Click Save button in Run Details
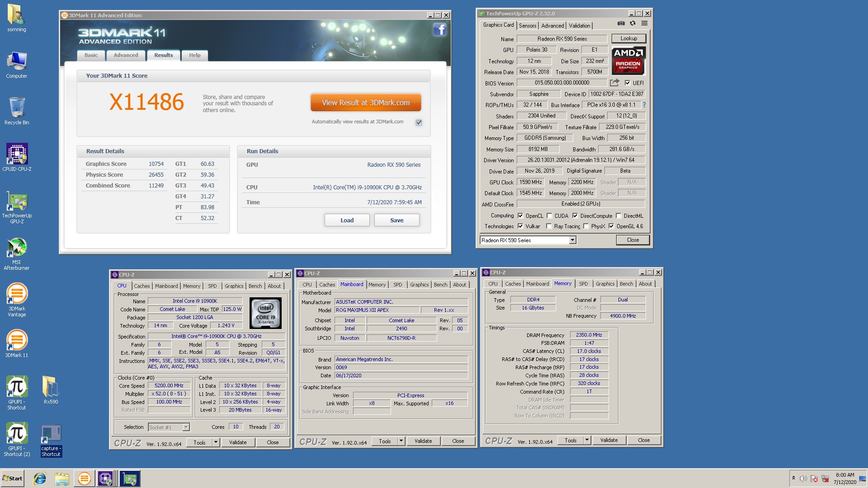Screen dimensions: 868x488 click(397, 220)
